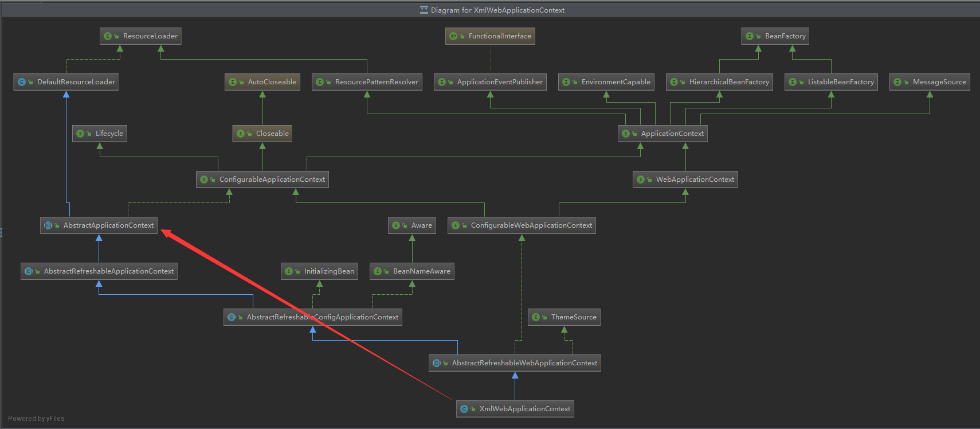Click the EnvironmentCapable node
The width and height of the screenshot is (980, 429).
[x=606, y=82]
